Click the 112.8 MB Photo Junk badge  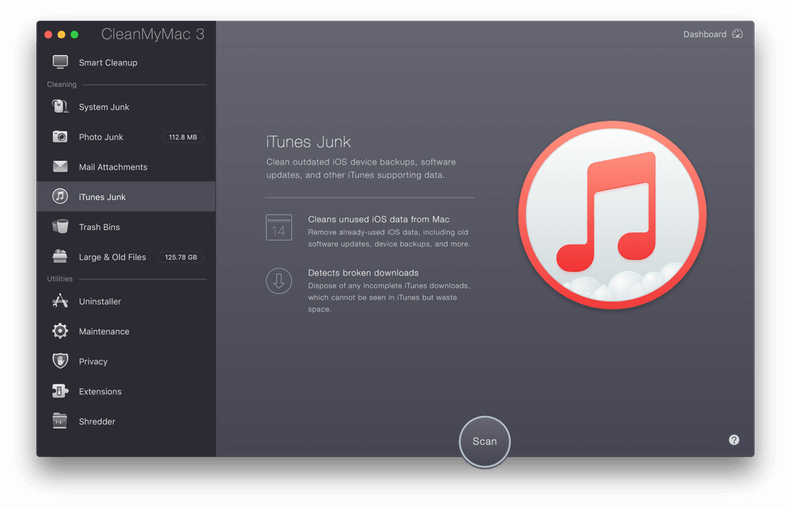coord(182,137)
